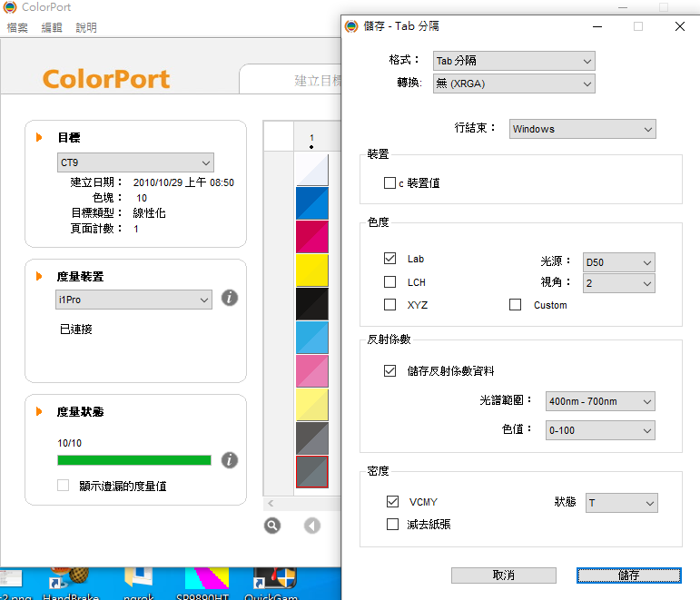Viewport: 700px width, 600px height.
Task: Enable the LCH checkbox
Action: (389, 281)
